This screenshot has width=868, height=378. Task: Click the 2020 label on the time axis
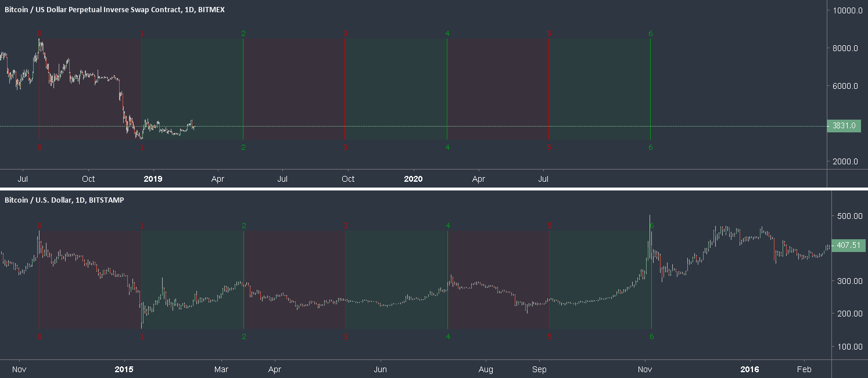pos(413,179)
